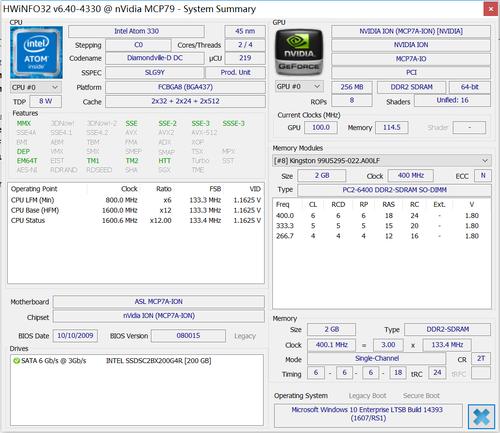Click the memory Clock 400.1 MHz field
Image resolution: width=500 pixels, height=433 pixels.
[331, 345]
